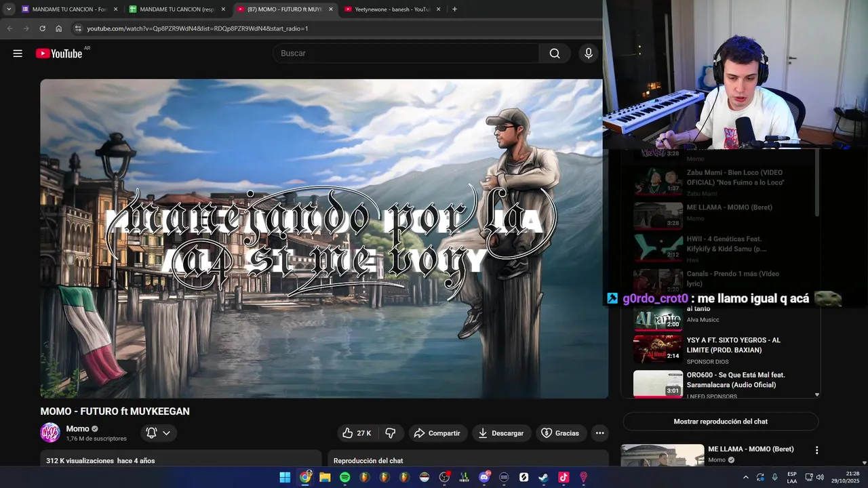Start voice search with the microphone
868x488 pixels.
[x=589, y=54]
